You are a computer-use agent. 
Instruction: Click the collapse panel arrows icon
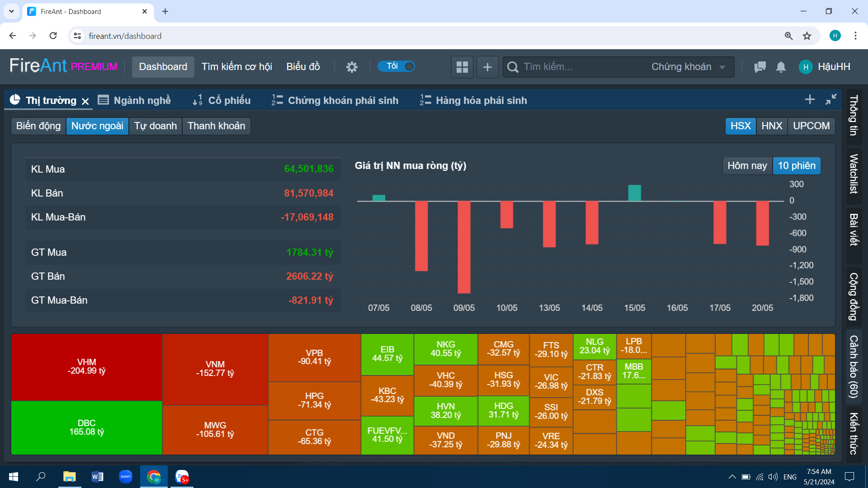tap(831, 99)
